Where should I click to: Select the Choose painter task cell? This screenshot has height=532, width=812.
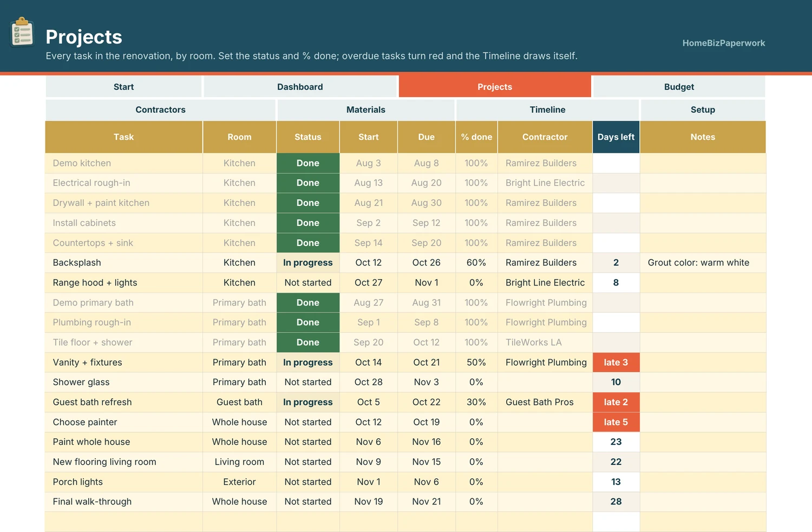(x=123, y=422)
